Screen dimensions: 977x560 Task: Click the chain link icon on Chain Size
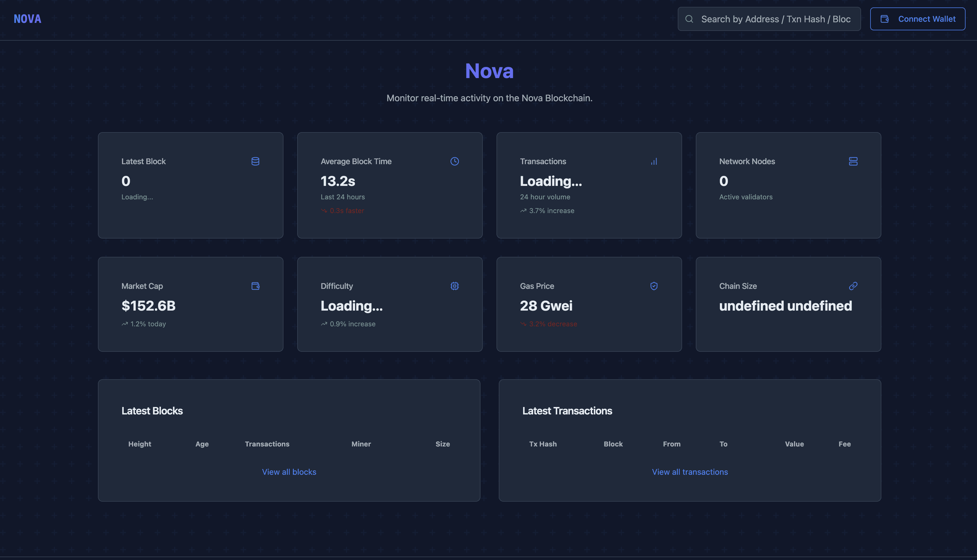tap(853, 286)
